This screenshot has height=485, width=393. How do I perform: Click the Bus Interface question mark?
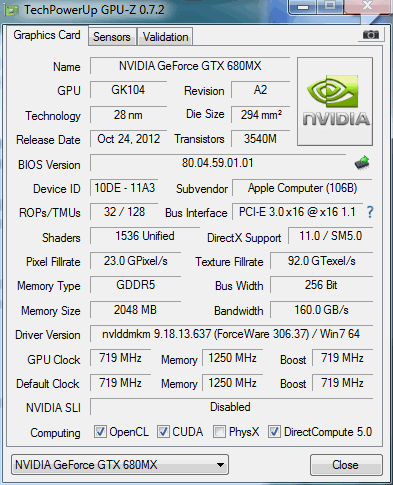click(x=370, y=212)
